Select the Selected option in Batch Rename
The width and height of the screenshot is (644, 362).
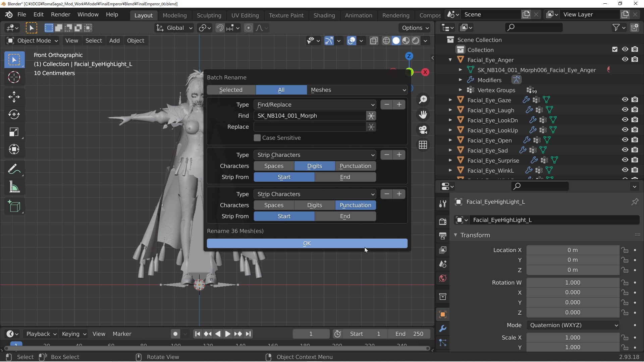(231, 90)
